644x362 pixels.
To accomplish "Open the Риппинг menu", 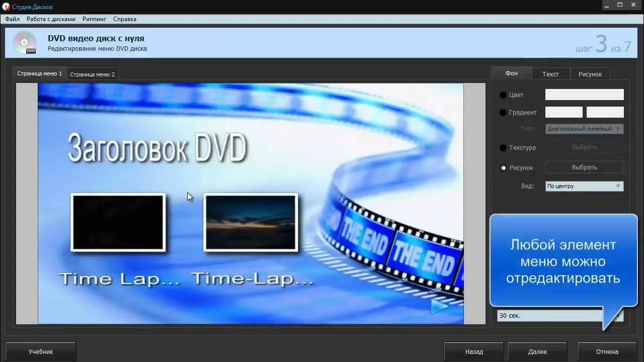I will (95, 19).
